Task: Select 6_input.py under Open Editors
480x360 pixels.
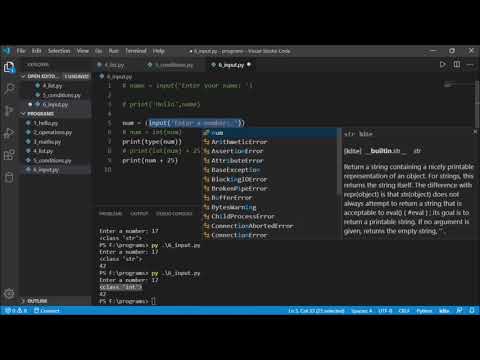Action: (x=56, y=104)
